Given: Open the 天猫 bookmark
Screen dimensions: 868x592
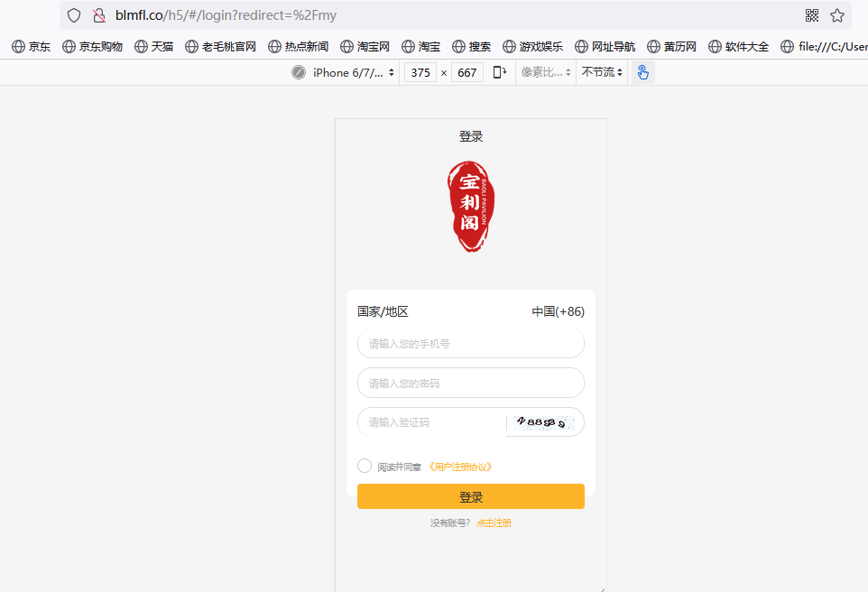Looking at the screenshot, I should point(154,46).
